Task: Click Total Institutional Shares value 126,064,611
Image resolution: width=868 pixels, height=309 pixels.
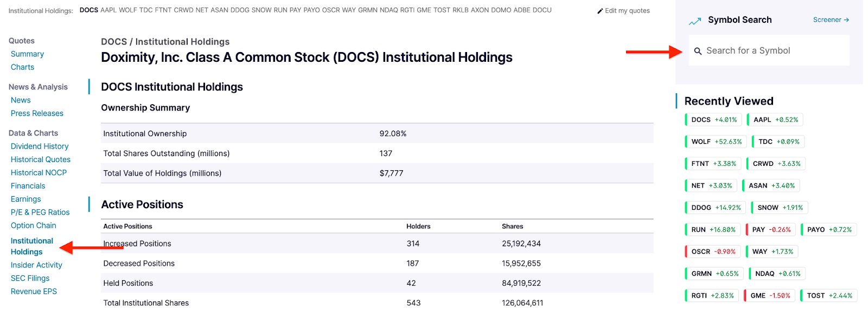Action: (522, 303)
